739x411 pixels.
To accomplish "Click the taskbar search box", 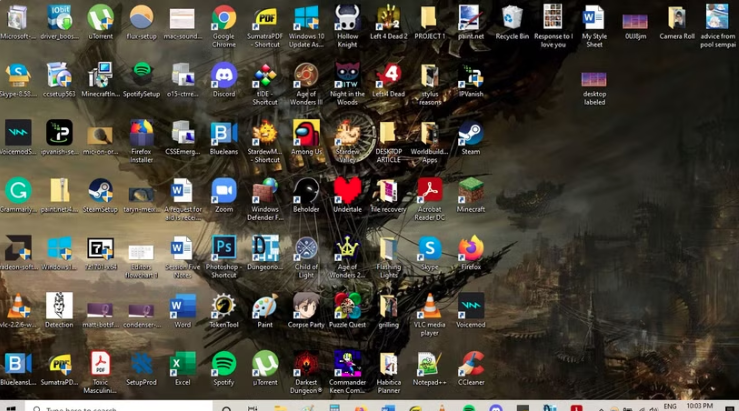I will pos(118,407).
